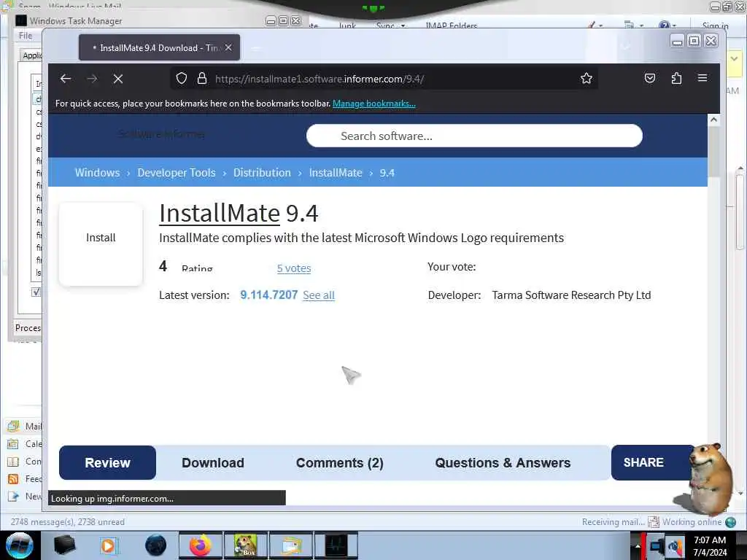Switch to Task Manager taskbar icon

click(x=336, y=545)
